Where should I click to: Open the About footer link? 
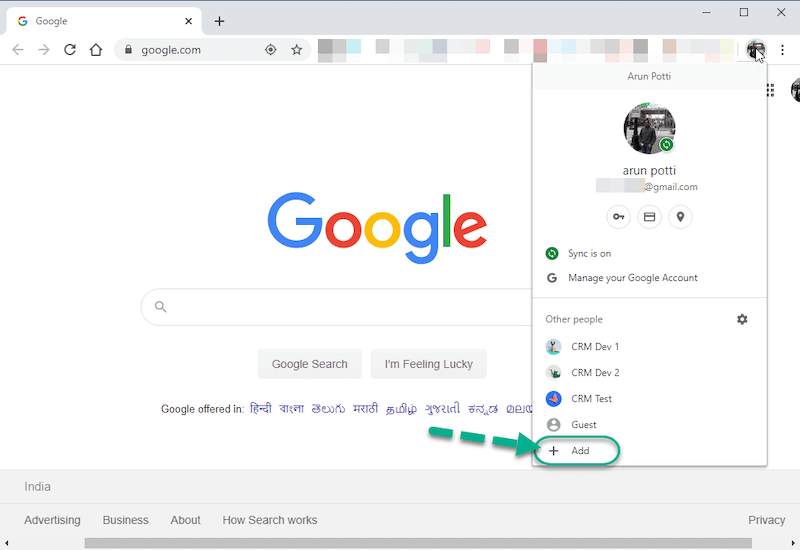185,520
